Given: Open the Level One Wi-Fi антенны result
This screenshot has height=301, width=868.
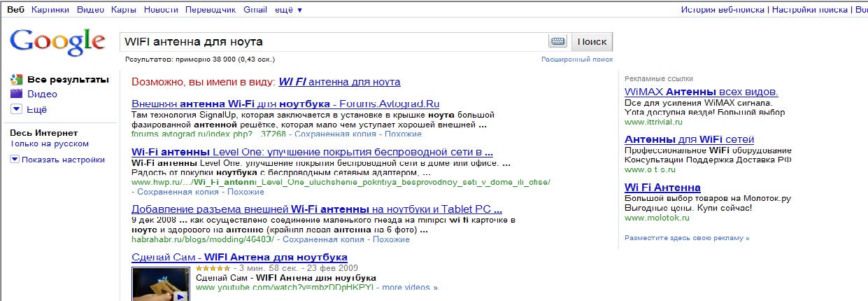Looking at the screenshot, I should pyautogui.click(x=313, y=152).
